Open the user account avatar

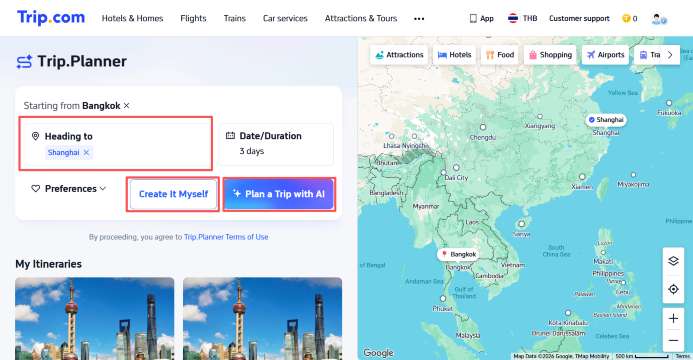(x=659, y=19)
